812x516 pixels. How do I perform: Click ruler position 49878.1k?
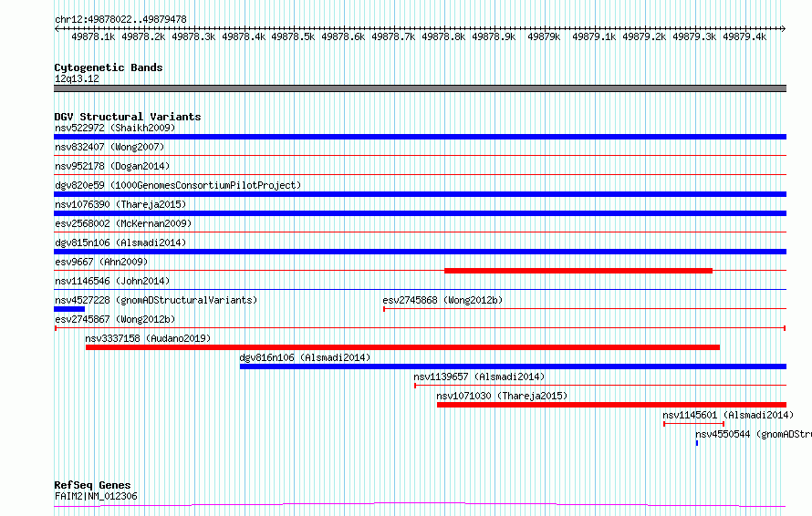tap(93, 36)
